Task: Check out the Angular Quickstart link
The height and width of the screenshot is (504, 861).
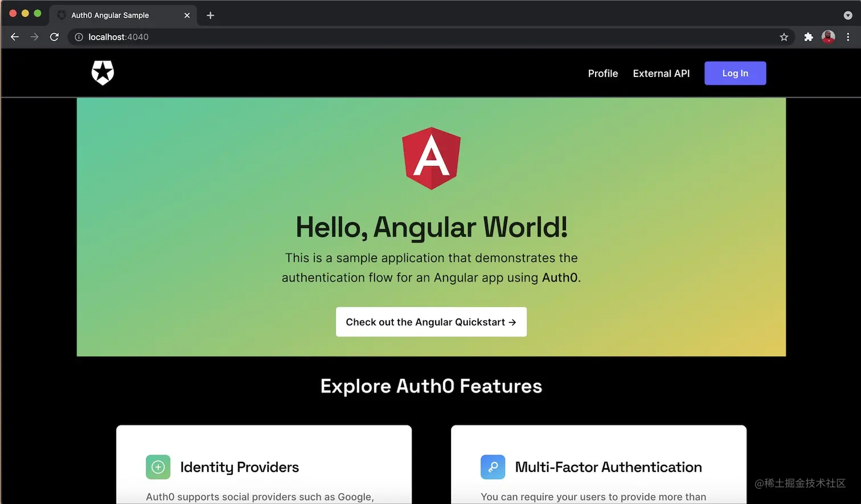Action: [431, 322]
